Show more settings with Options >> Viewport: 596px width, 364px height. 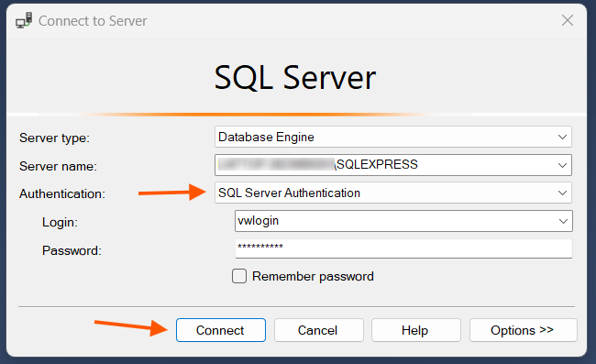coord(523,330)
